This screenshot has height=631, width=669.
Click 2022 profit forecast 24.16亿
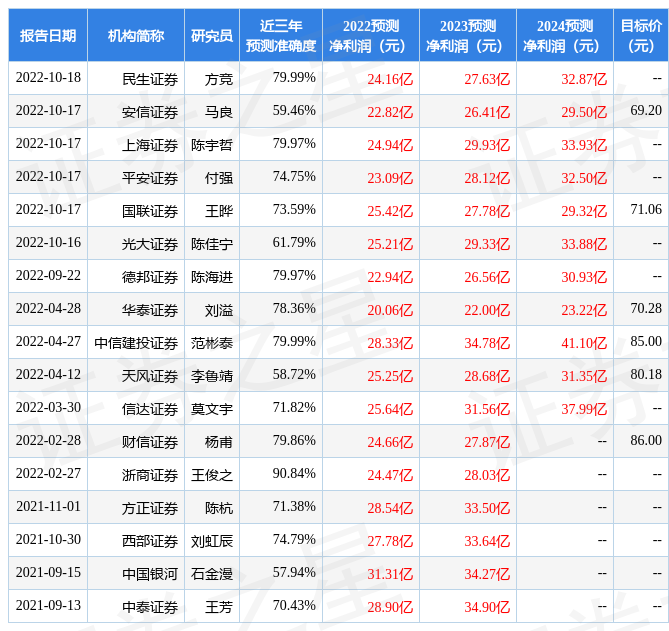click(390, 79)
